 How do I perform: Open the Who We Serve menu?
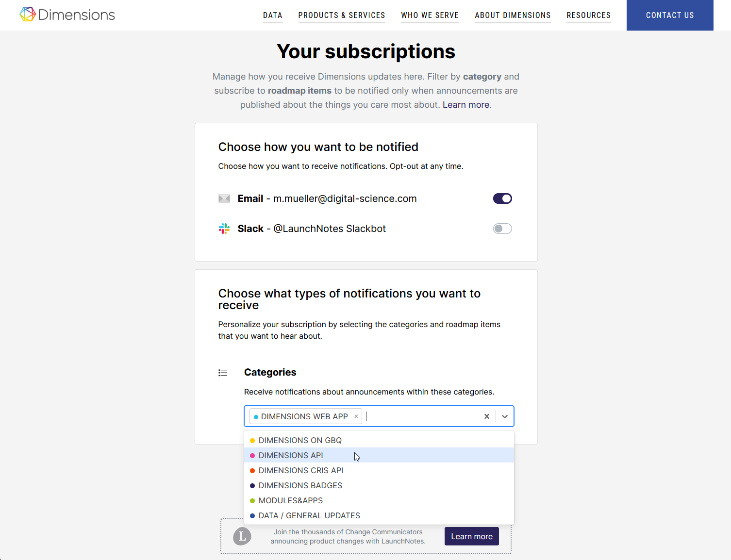coord(430,16)
